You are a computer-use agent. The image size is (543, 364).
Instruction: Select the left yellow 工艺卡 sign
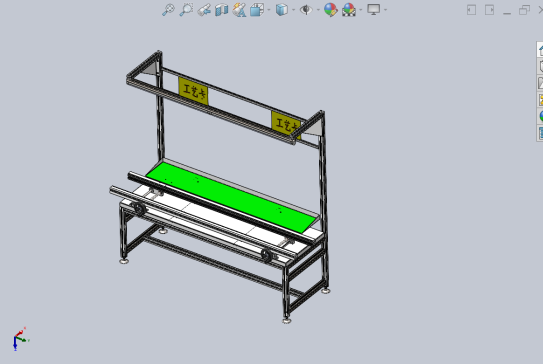pyautogui.click(x=193, y=91)
